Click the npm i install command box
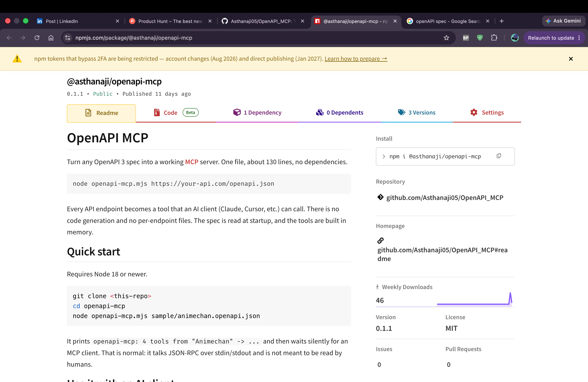The height and width of the screenshot is (382, 588). tap(445, 156)
